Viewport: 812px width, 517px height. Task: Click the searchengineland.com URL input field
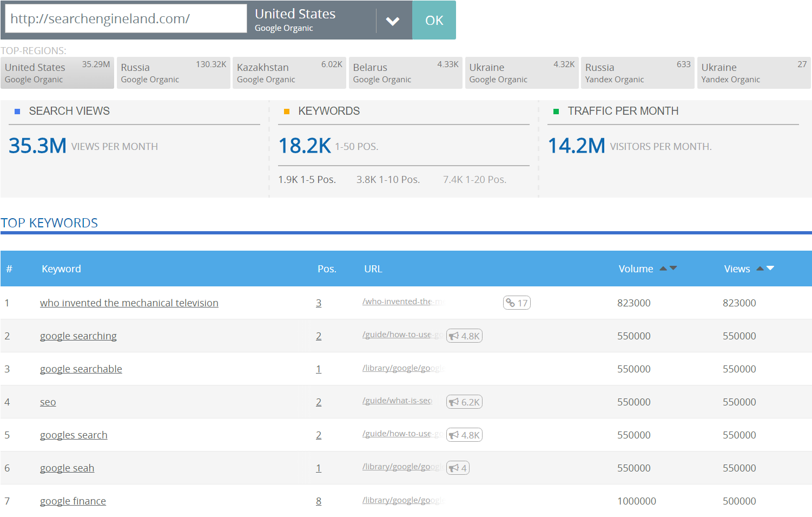pos(126,19)
